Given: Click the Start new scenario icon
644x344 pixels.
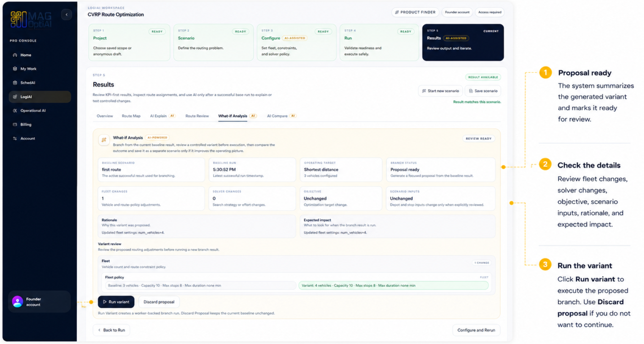Looking at the screenshot, I should click(424, 91).
